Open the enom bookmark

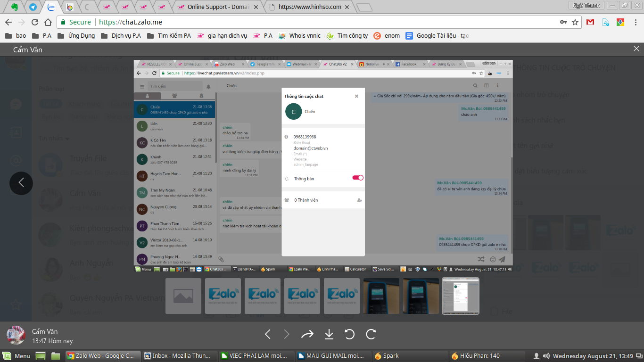click(x=387, y=35)
